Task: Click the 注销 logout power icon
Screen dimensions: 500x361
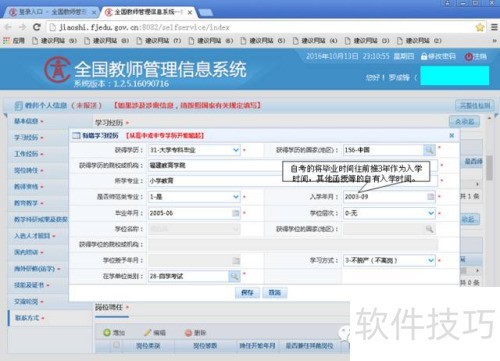Action: click(469, 57)
